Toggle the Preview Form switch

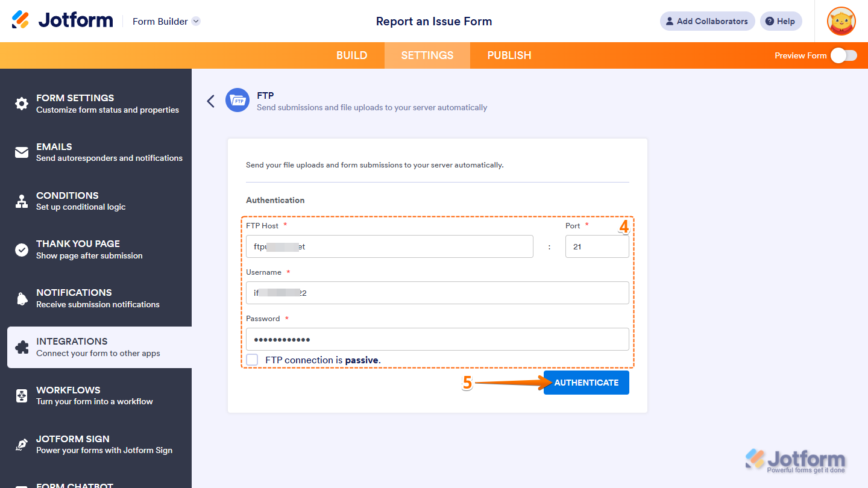[x=843, y=55]
